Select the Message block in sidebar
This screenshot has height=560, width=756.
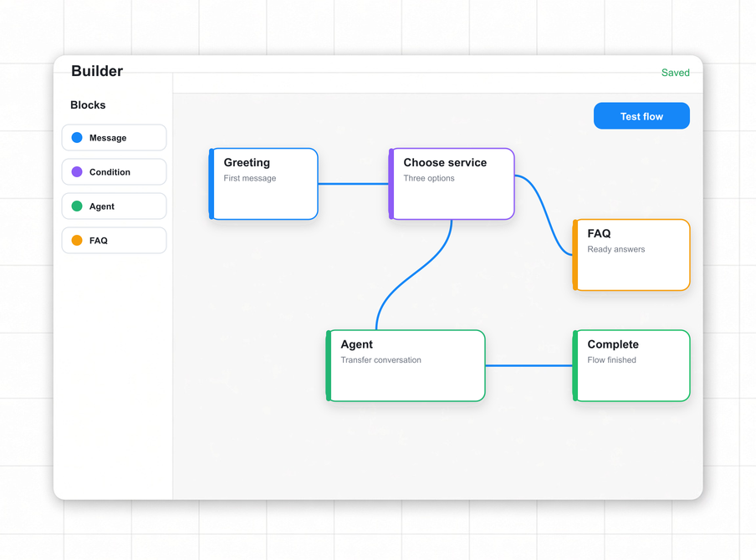coord(115,137)
